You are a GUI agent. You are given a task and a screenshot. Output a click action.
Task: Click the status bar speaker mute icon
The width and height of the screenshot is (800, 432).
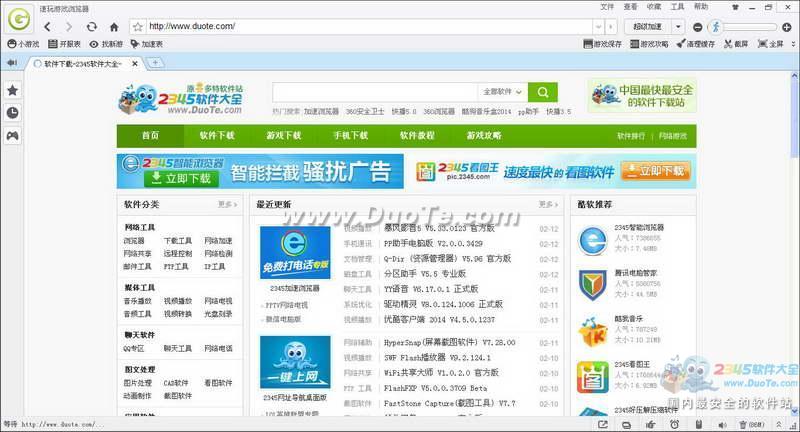click(722, 424)
